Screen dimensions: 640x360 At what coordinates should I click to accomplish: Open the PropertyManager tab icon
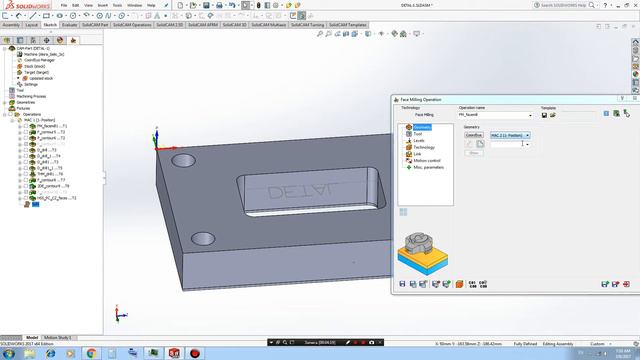click(20, 40)
